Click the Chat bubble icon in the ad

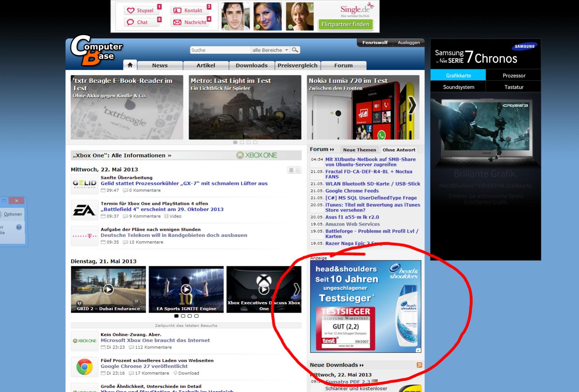[130, 22]
